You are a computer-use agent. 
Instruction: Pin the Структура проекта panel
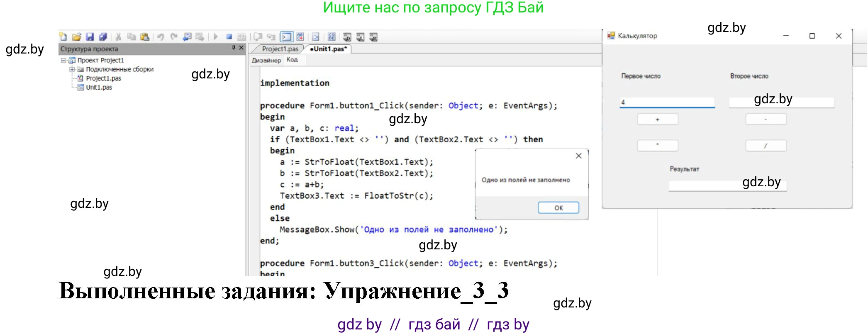click(x=234, y=48)
